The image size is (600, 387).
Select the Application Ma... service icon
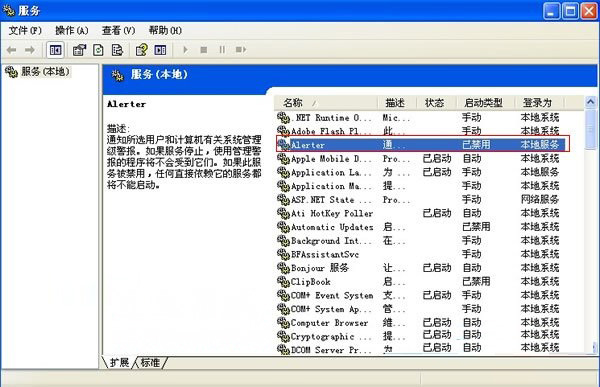pos(283,186)
